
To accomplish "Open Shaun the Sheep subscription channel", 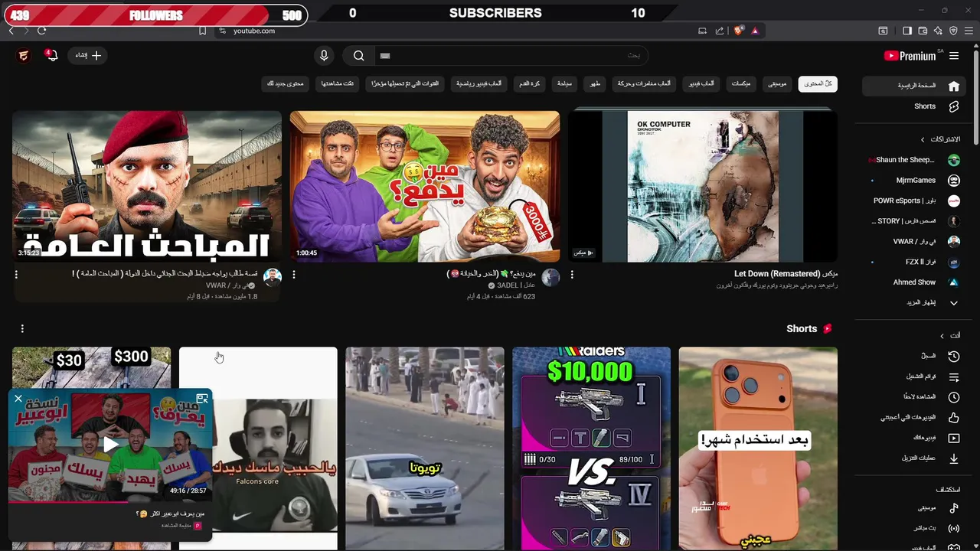I will coord(913,160).
